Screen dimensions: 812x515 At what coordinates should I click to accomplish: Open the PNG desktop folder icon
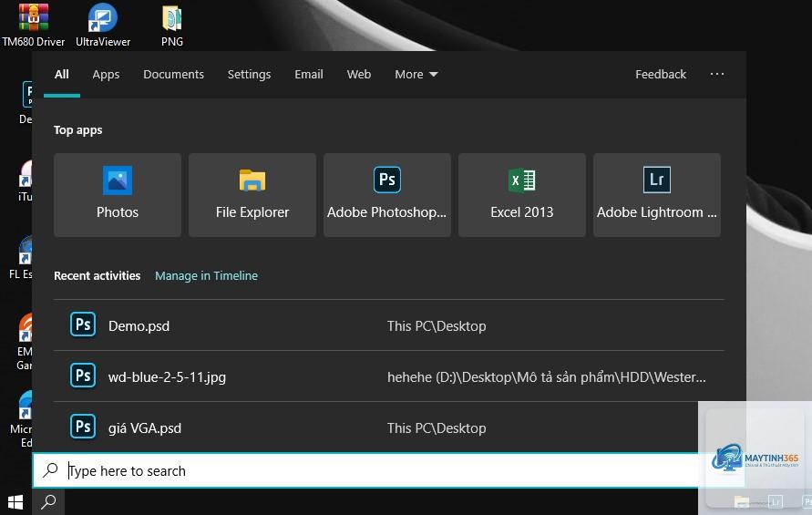click(172, 25)
